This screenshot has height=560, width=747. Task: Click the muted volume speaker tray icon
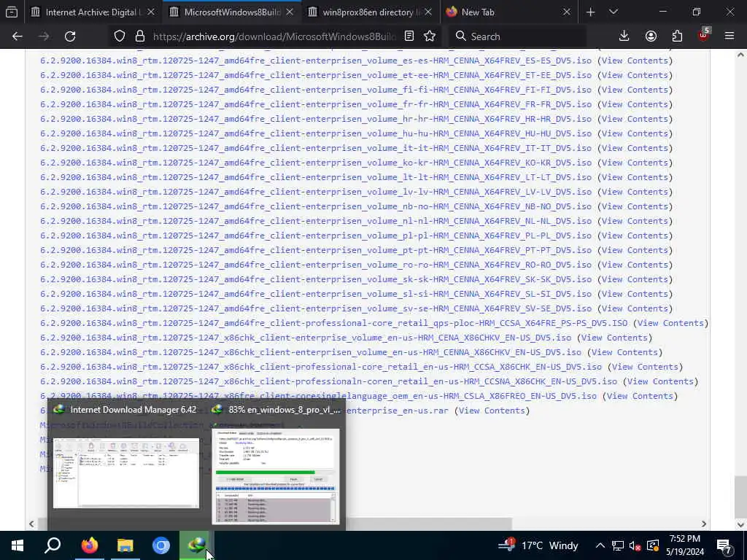(635, 545)
